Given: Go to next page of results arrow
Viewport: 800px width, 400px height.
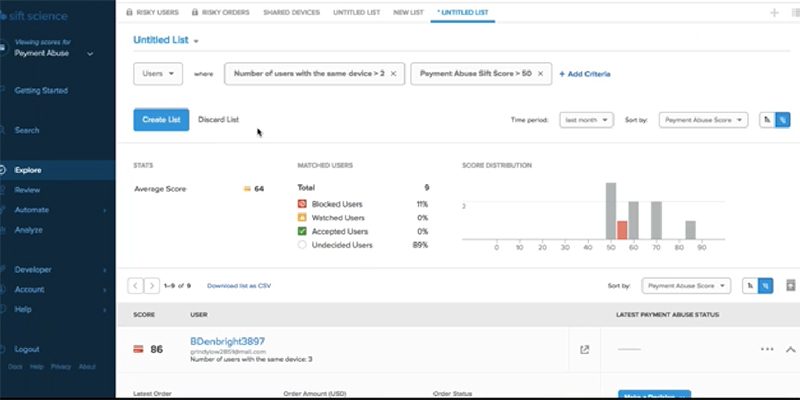Looking at the screenshot, I should click(152, 286).
